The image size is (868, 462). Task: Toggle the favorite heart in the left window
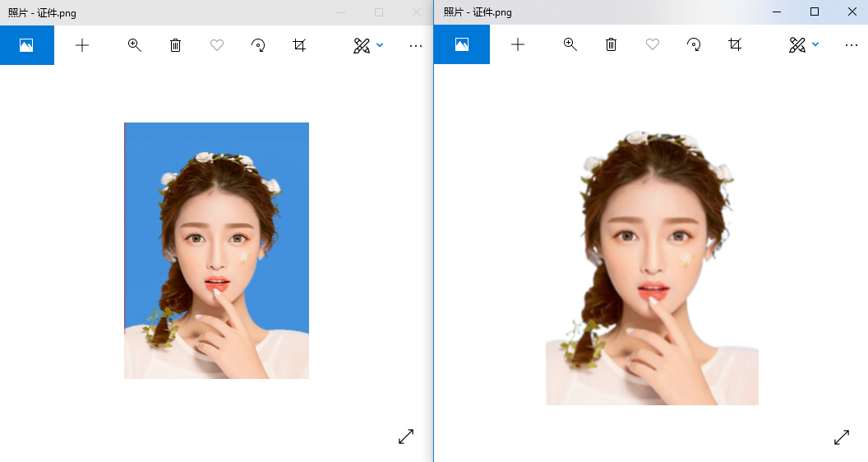217,45
